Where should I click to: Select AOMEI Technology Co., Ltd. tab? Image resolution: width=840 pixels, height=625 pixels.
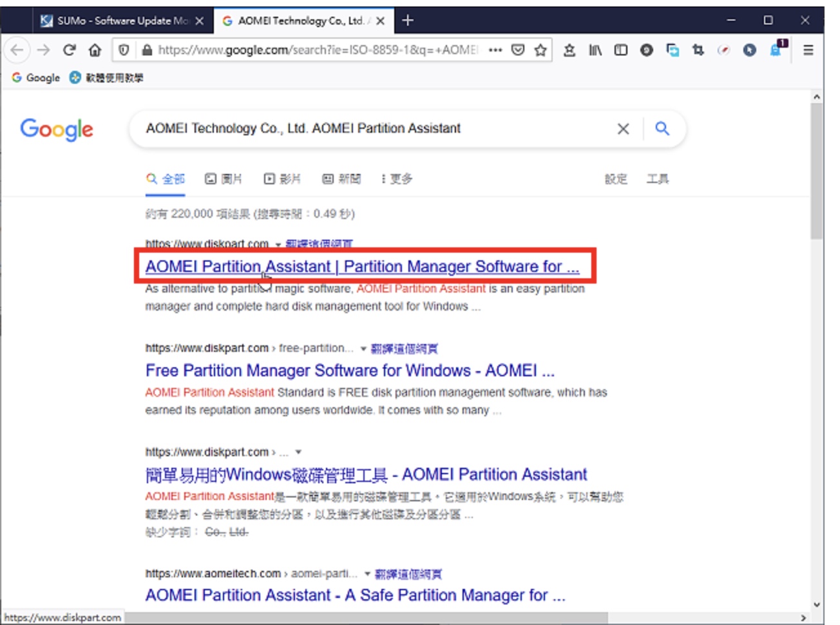(302, 21)
